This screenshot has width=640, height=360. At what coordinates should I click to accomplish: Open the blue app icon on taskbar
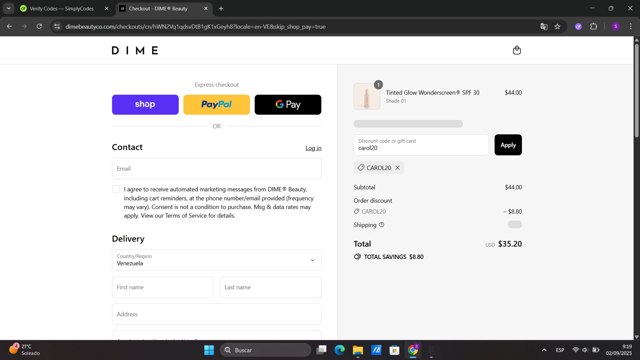(376, 350)
